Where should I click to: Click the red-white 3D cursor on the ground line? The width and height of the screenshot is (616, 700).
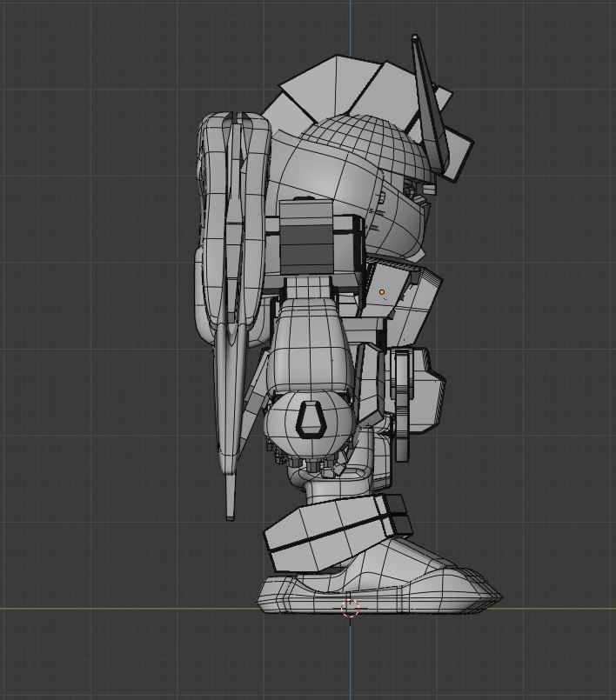click(x=350, y=608)
